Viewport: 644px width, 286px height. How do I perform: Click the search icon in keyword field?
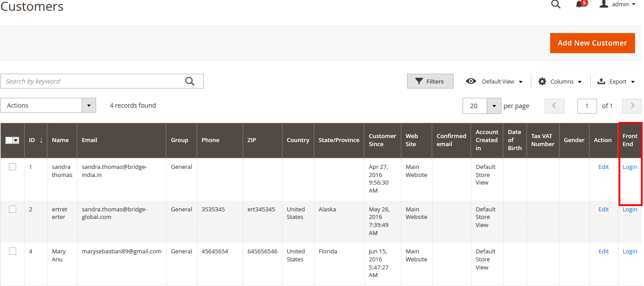tap(190, 81)
